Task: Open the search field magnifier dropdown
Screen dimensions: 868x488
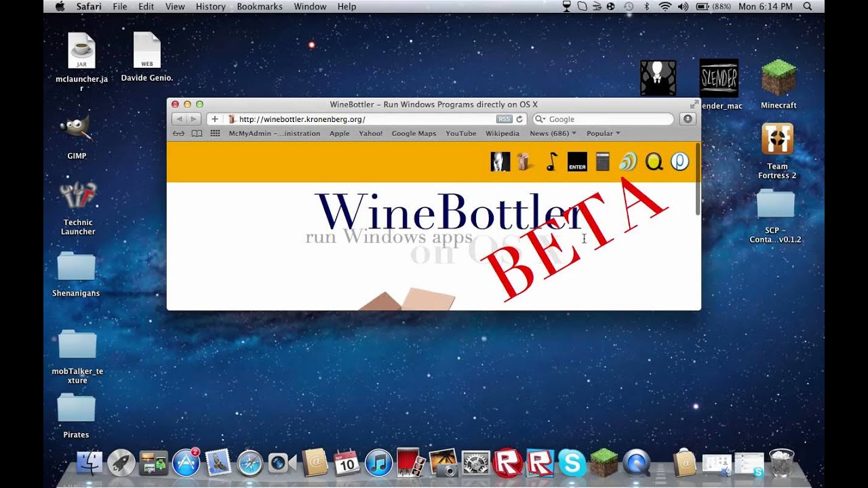Action: pos(540,119)
